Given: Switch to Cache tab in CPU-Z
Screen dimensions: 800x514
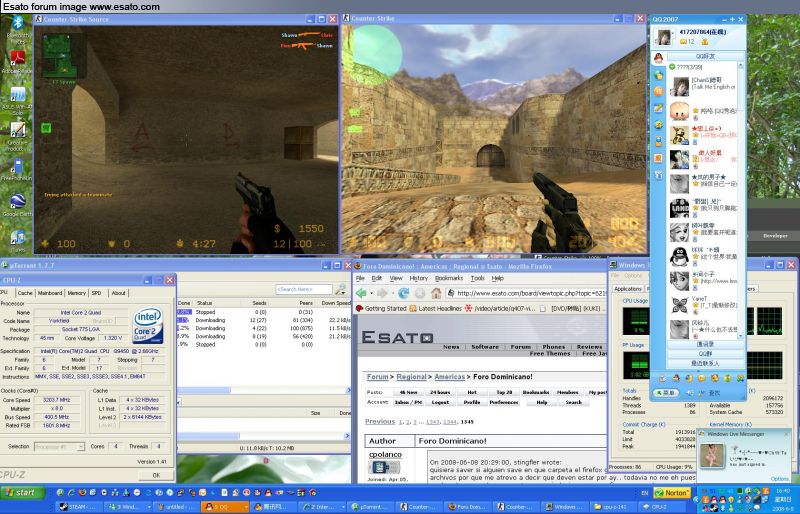Looking at the screenshot, I should click(x=25, y=293).
